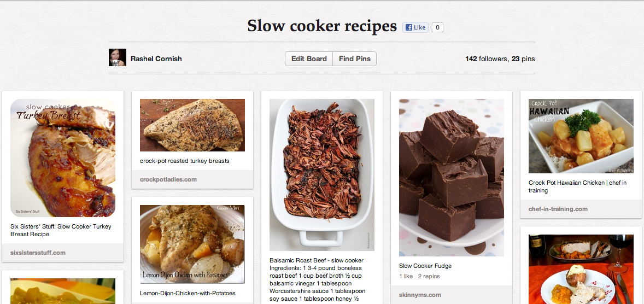View the 2 repins on Slow Cooker Fudge
The width and height of the screenshot is (644, 304).
tap(429, 277)
